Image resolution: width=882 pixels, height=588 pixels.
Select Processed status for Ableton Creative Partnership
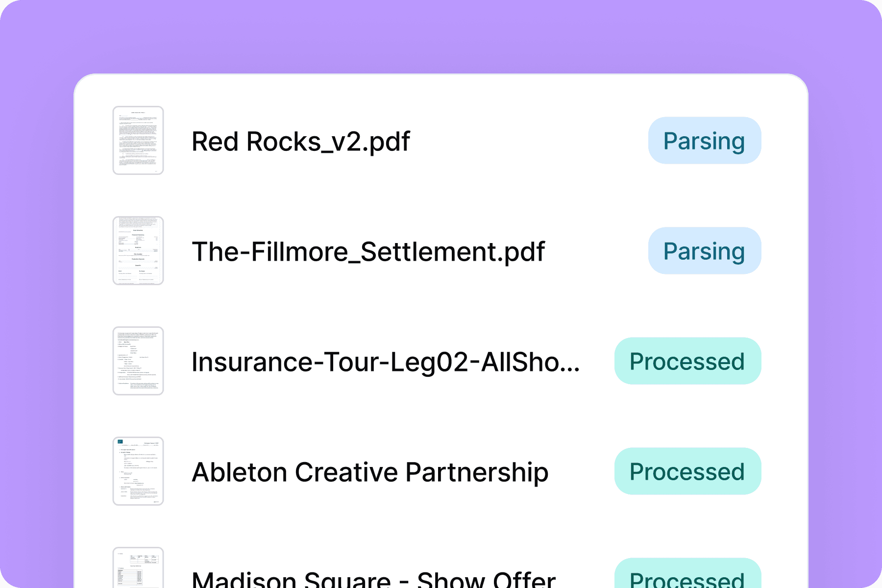pos(687,472)
